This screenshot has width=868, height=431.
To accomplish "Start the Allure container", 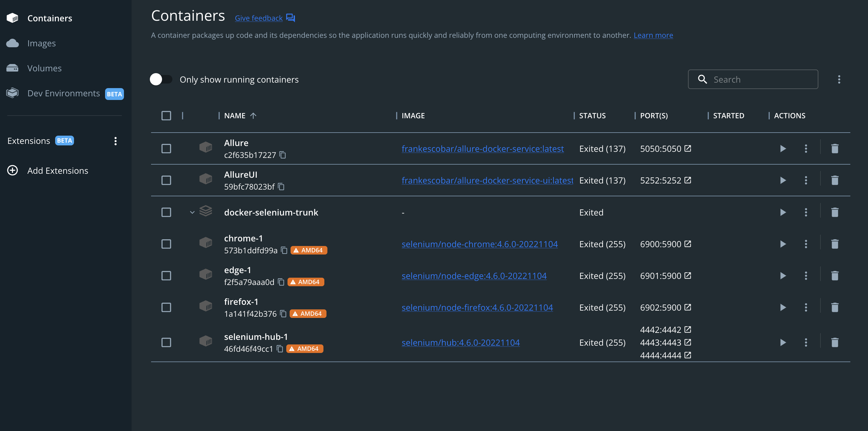I will pyautogui.click(x=783, y=149).
